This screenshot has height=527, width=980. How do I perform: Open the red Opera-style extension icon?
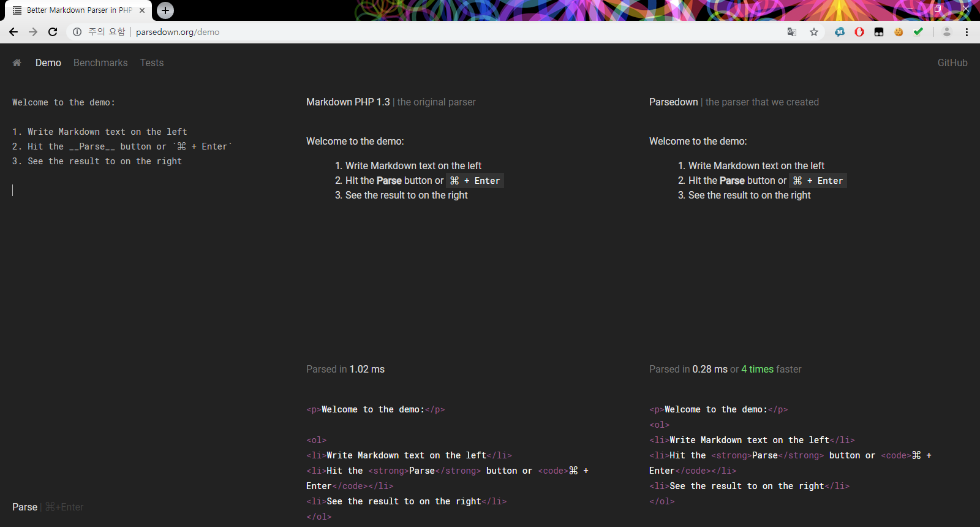click(x=859, y=32)
